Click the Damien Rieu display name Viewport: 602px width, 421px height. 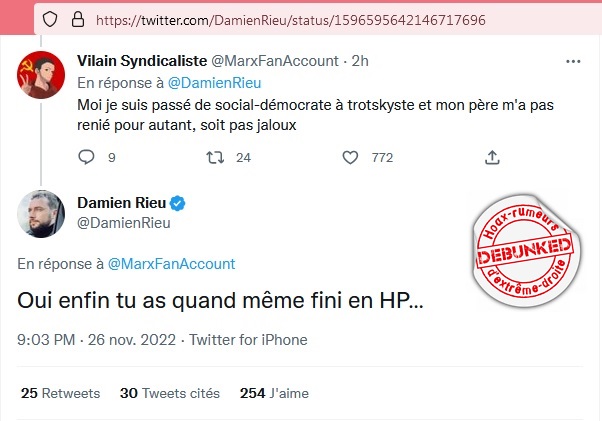[120, 203]
